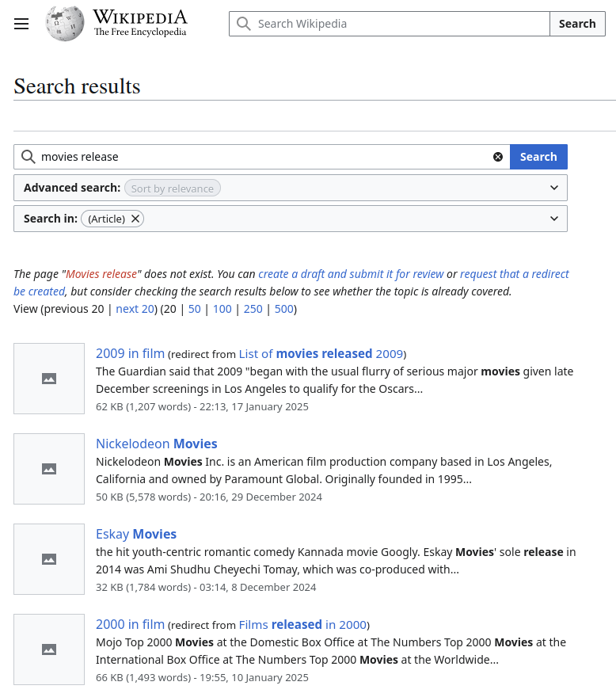Open List of movies released 2009 redirect
This screenshot has width=616, height=697.
321,354
